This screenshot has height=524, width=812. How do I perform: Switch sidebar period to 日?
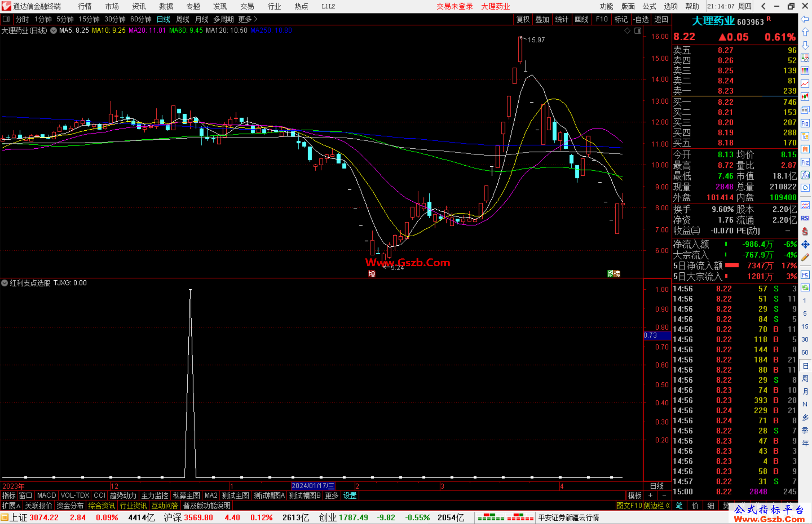pyautogui.click(x=805, y=365)
